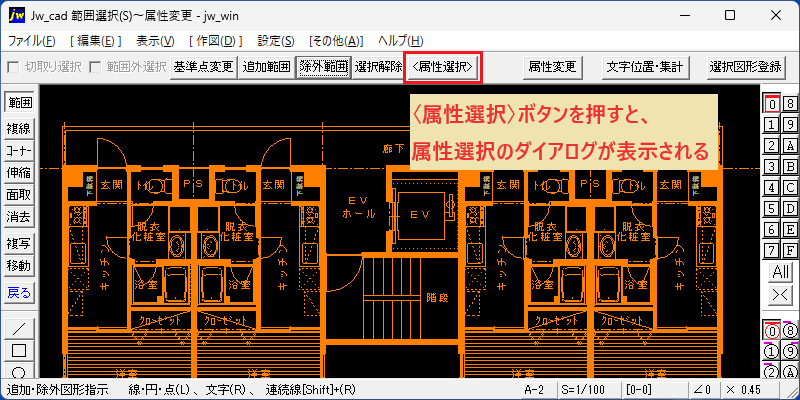Select the 消去 erase tool
The height and width of the screenshot is (400, 800).
(19, 217)
